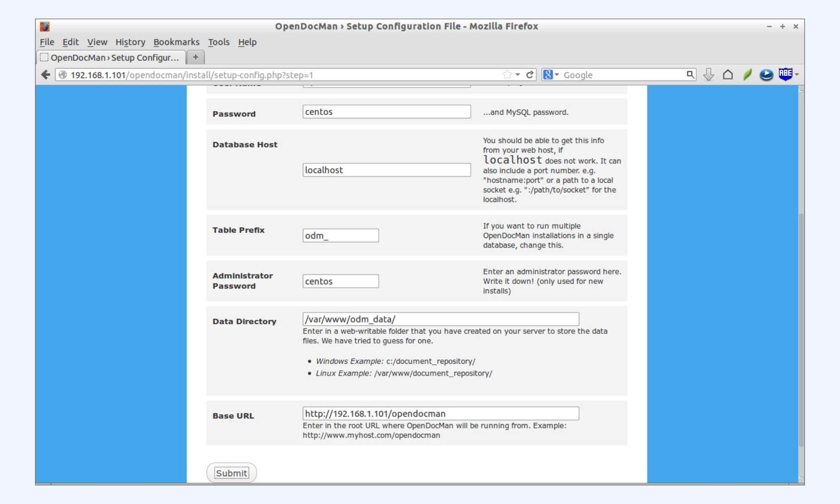
Task: Open a new tab with plus button
Action: (195, 57)
